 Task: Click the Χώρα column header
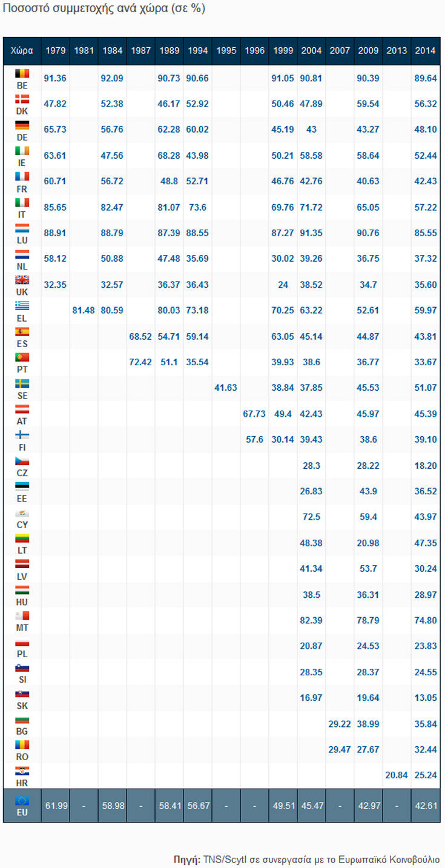[22, 51]
